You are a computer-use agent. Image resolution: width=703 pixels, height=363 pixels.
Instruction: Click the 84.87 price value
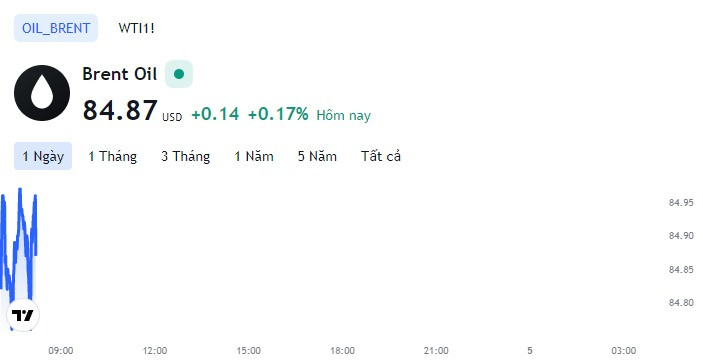[120, 110]
